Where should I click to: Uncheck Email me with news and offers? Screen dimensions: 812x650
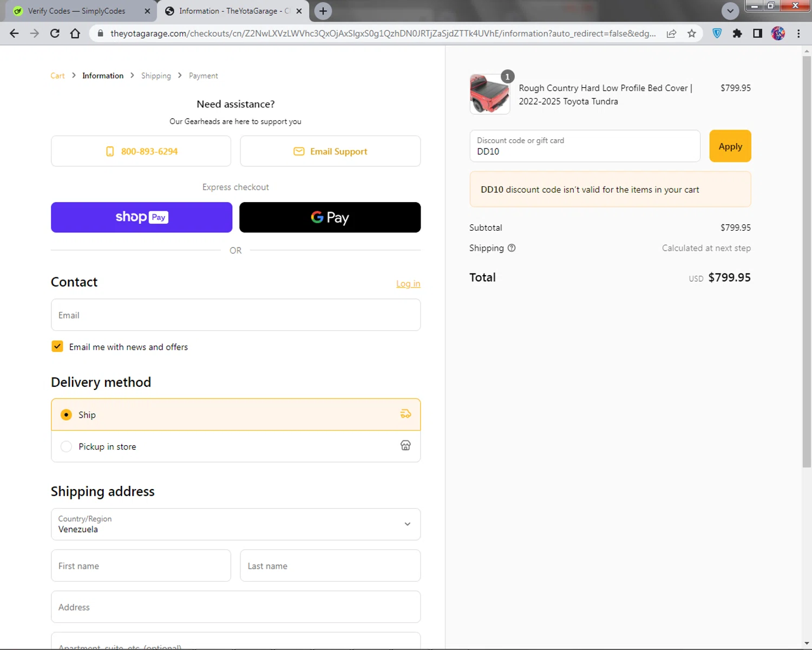coord(57,347)
